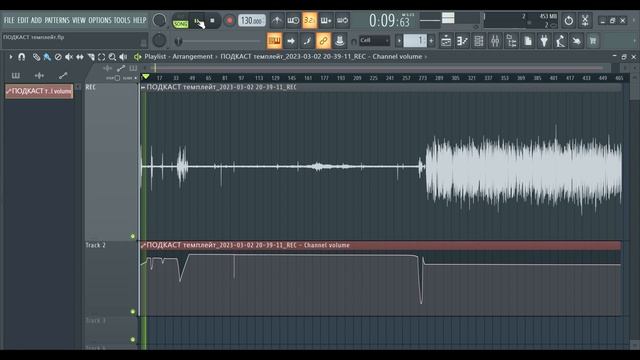The width and height of the screenshot is (640, 360).
Task: Open the REC audio clip menu icon
Action: pos(143,87)
